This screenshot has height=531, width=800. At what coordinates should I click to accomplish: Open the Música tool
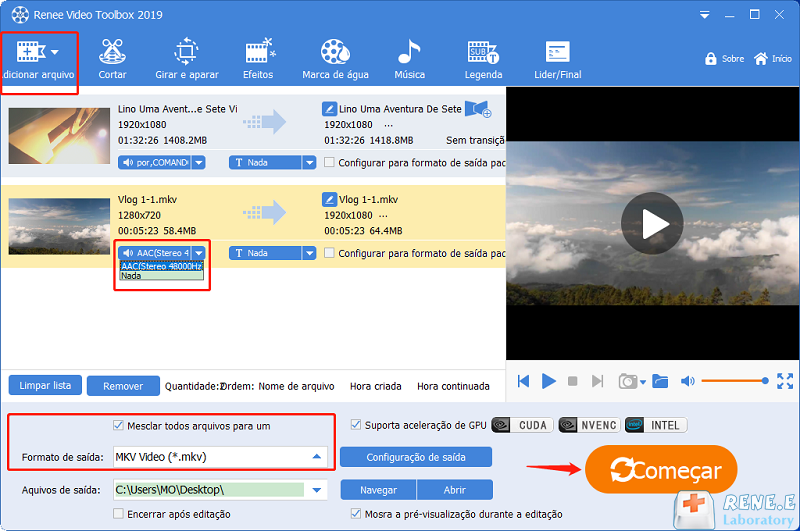point(409,60)
